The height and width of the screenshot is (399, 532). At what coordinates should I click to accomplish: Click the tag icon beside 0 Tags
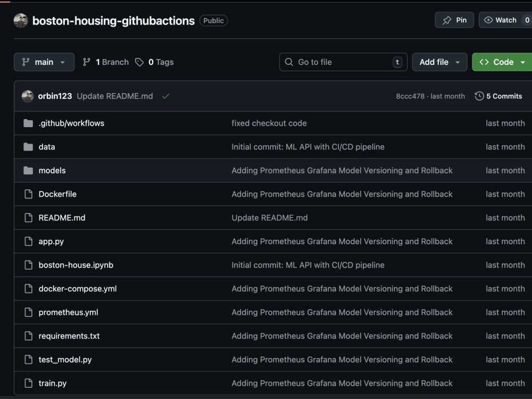[x=139, y=62]
